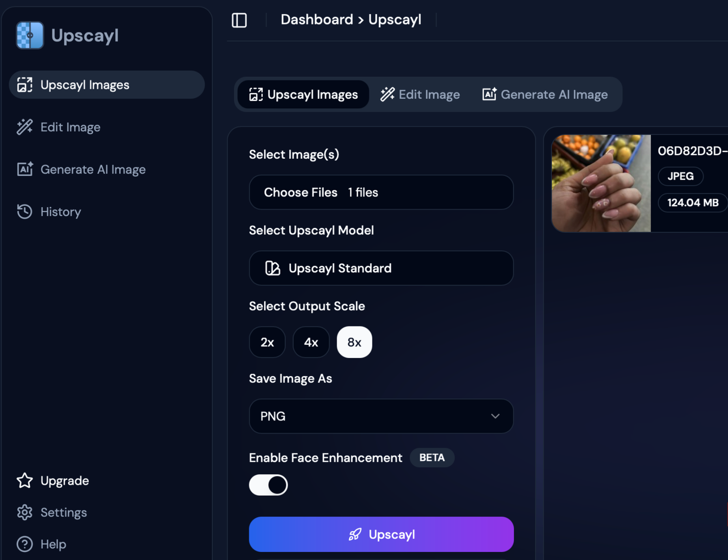Screen dimensions: 728x560
Task: Toggle the sidebar panel icon
Action: click(239, 20)
